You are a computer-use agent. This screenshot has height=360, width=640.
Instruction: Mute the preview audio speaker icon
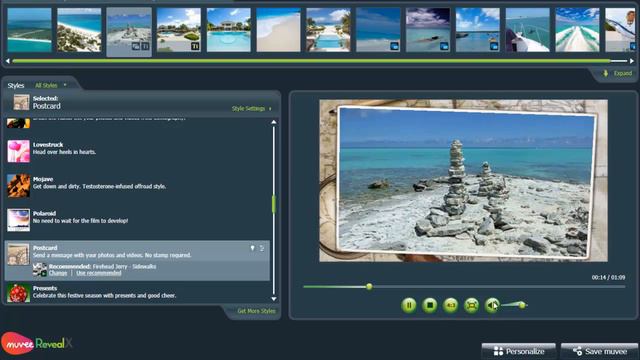[x=492, y=305]
